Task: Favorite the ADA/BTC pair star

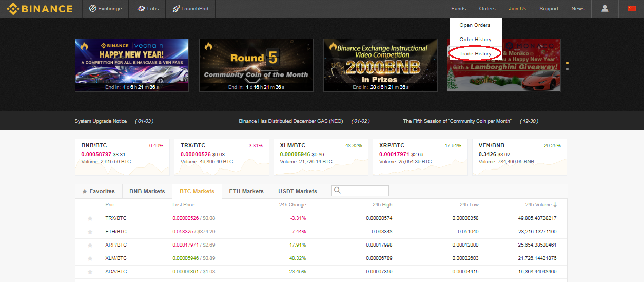Action: point(90,272)
